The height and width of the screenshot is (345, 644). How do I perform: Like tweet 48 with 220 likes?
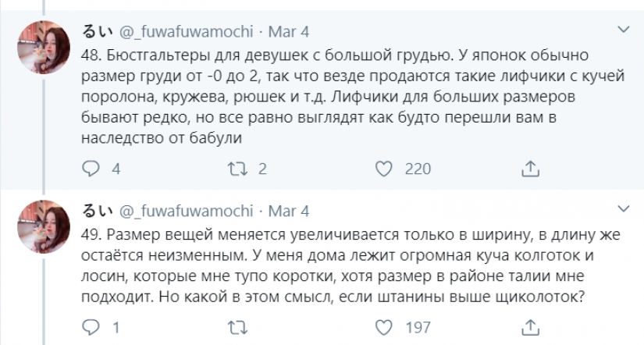(x=383, y=169)
